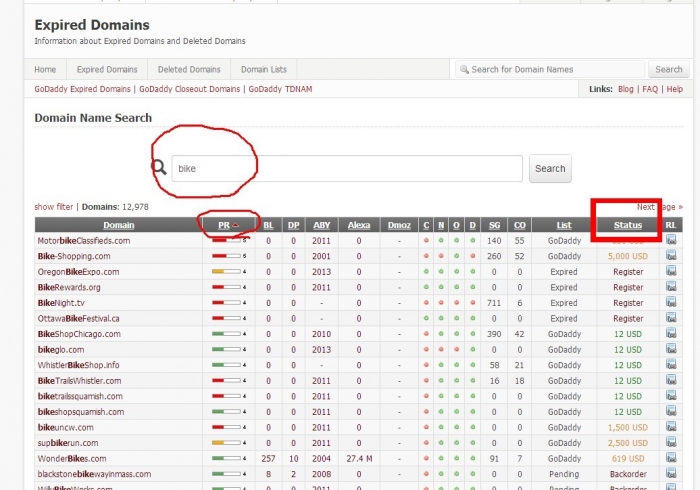Viewport: 700px width, 490px height.
Task: Open the RL icon for MotorbikeClassifieds.com
Action: pos(671,241)
